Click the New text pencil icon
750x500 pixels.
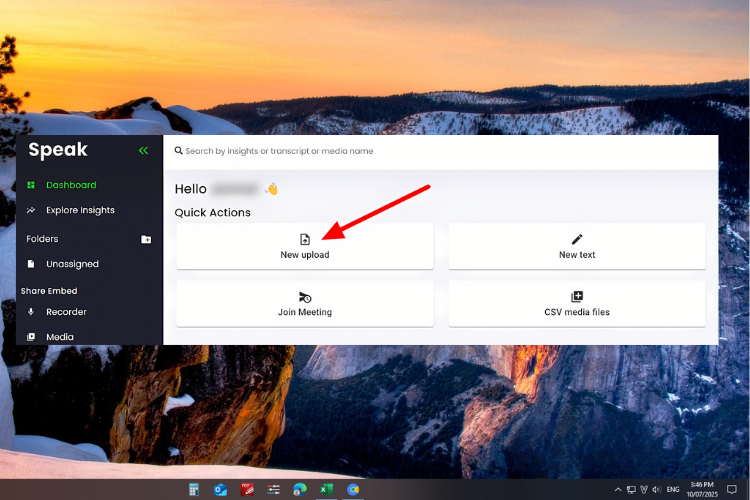click(x=577, y=239)
